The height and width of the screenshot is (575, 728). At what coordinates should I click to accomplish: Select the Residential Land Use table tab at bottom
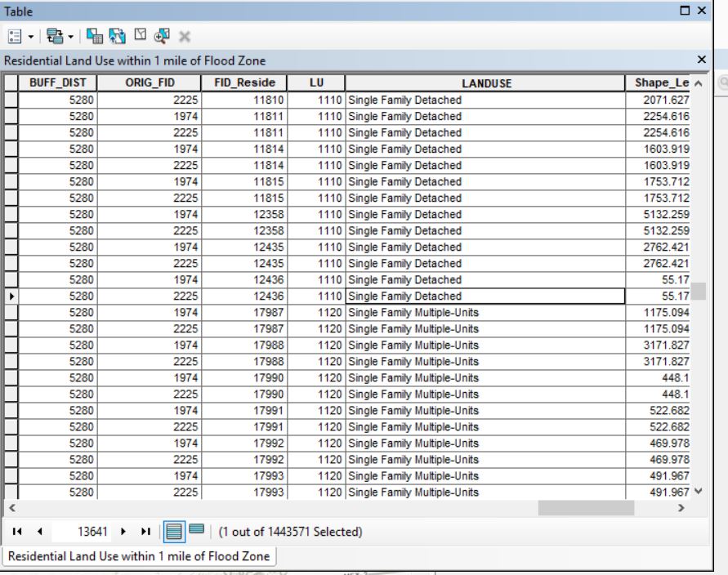139,556
